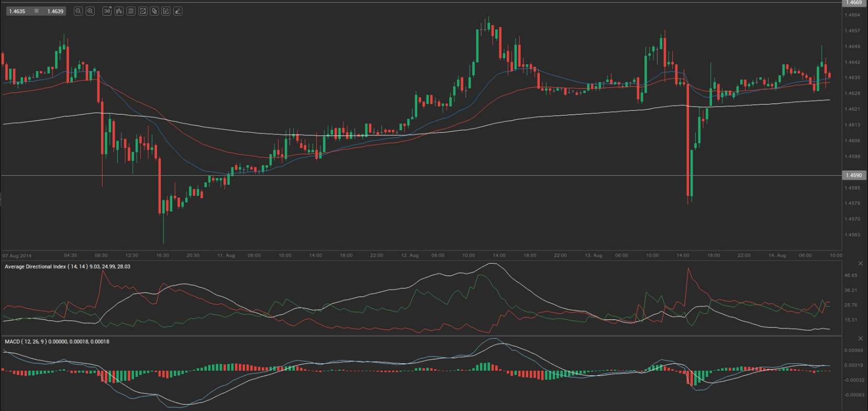Click the 1.4590 price level marker
Viewport: 868px width, 411px height.
coord(853,175)
